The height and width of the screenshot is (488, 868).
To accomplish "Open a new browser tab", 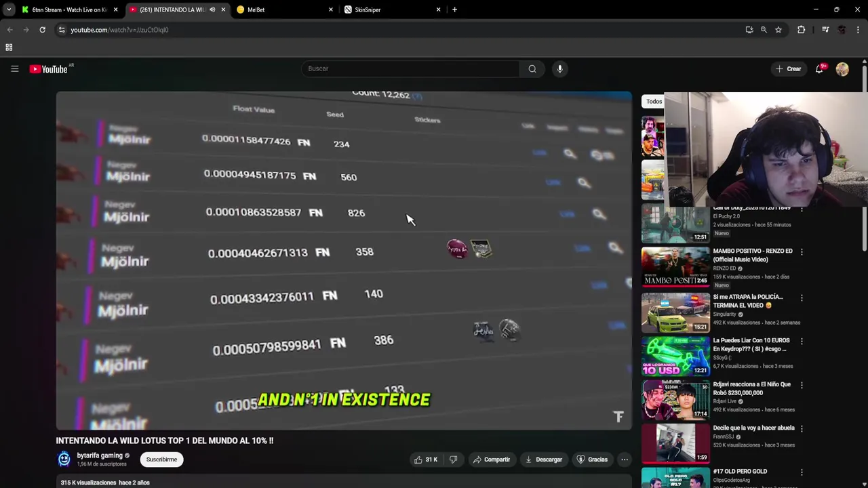I will pos(454,9).
